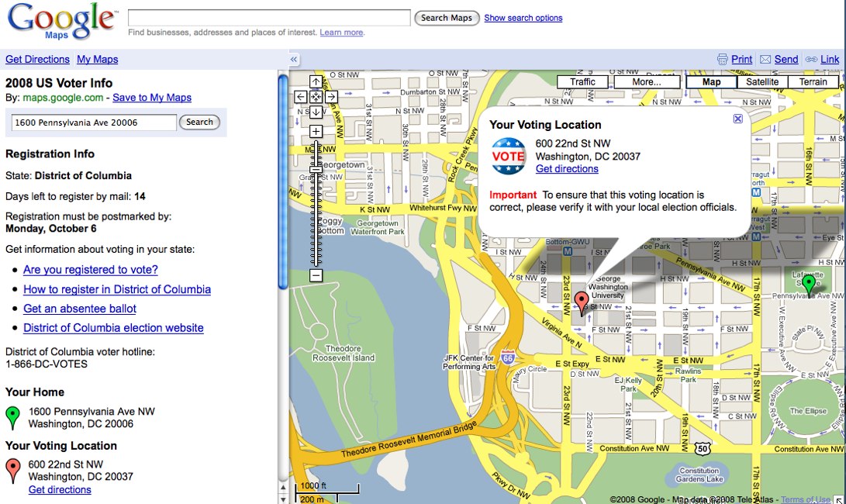846x504 pixels.
Task: Click Get directions in the map popup
Action: point(567,169)
